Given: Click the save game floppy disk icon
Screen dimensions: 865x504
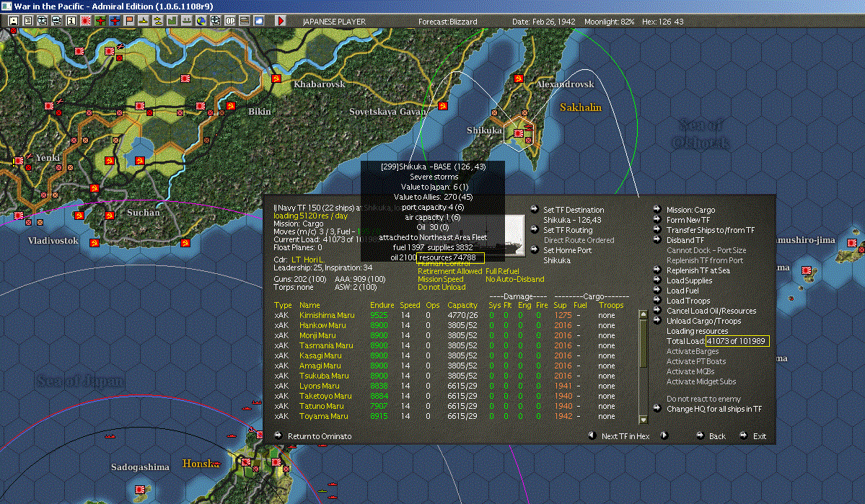Looking at the screenshot, I should 14,21.
